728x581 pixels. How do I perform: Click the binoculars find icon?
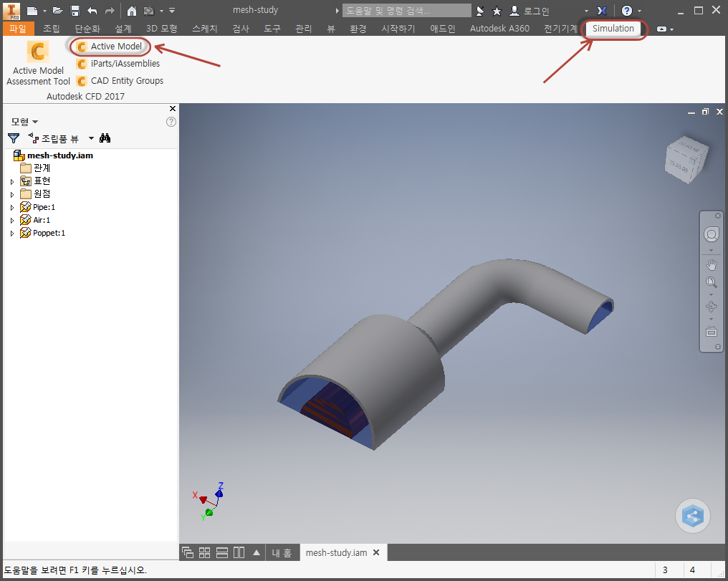(105, 138)
